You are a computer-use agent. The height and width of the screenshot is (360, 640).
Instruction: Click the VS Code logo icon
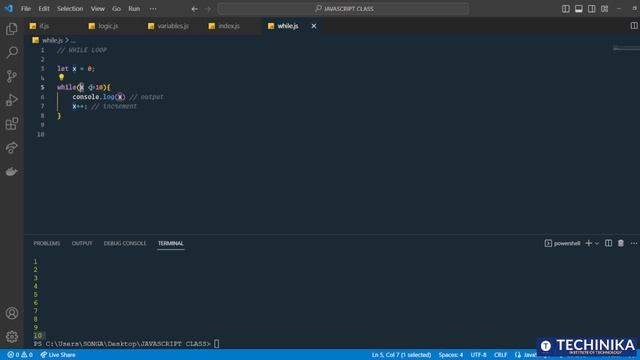pyautogui.click(x=8, y=8)
